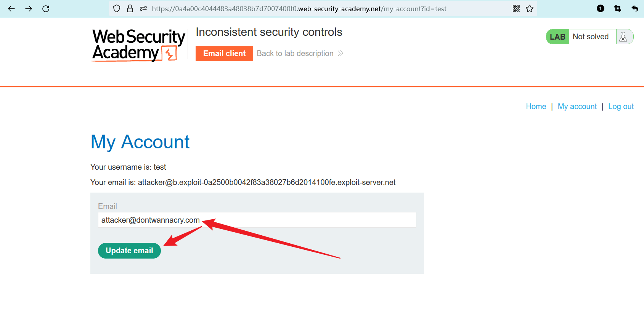This screenshot has width=644, height=315.
Task: Bookmark this page with the star
Action: pyautogui.click(x=530, y=9)
